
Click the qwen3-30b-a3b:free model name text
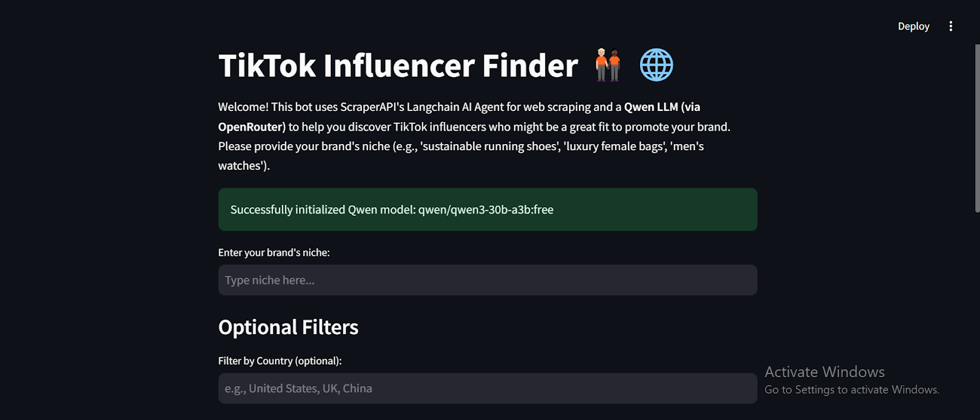[486, 210]
